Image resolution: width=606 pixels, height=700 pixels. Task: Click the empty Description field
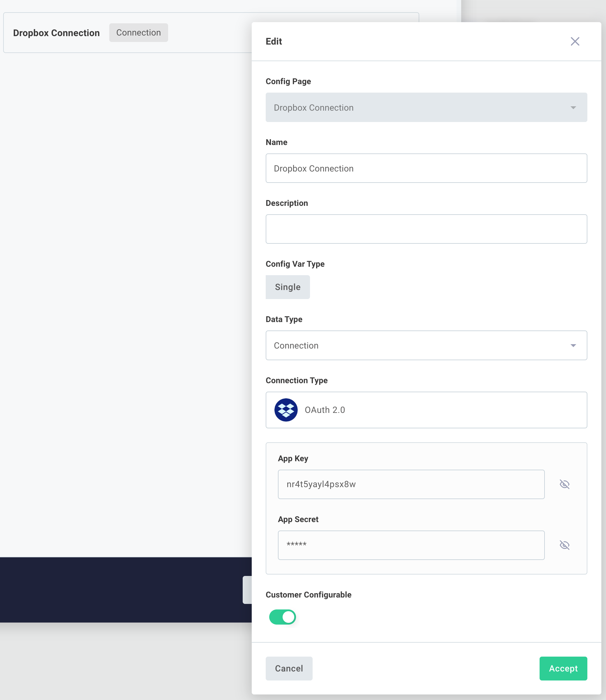[x=426, y=229]
